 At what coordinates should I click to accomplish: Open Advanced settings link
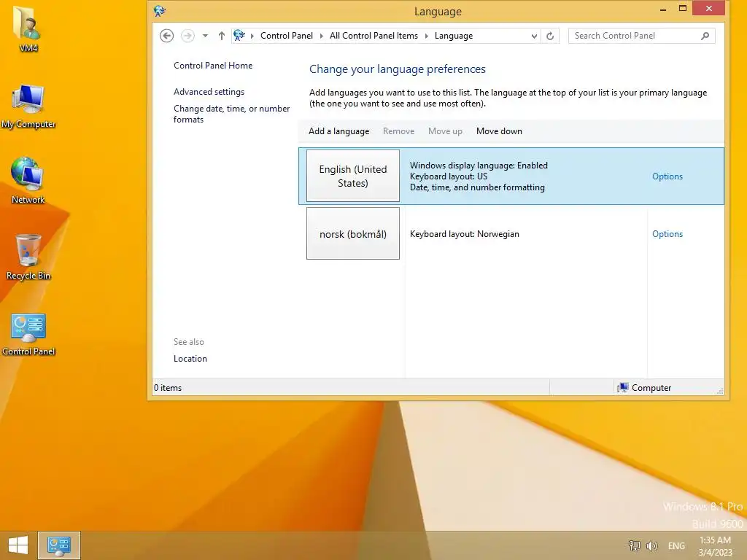[x=209, y=91]
